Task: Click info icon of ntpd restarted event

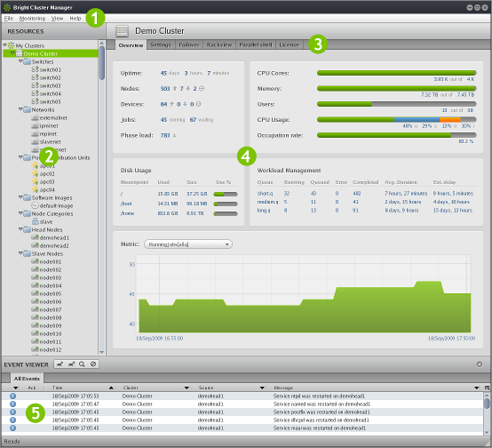Action: [x=12, y=396]
